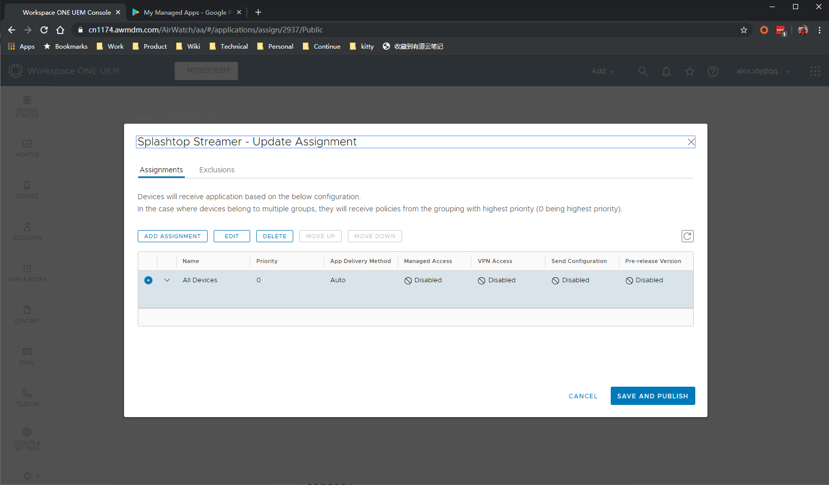Open notifications bell in console header
This screenshot has height=485, width=829.
click(x=666, y=71)
